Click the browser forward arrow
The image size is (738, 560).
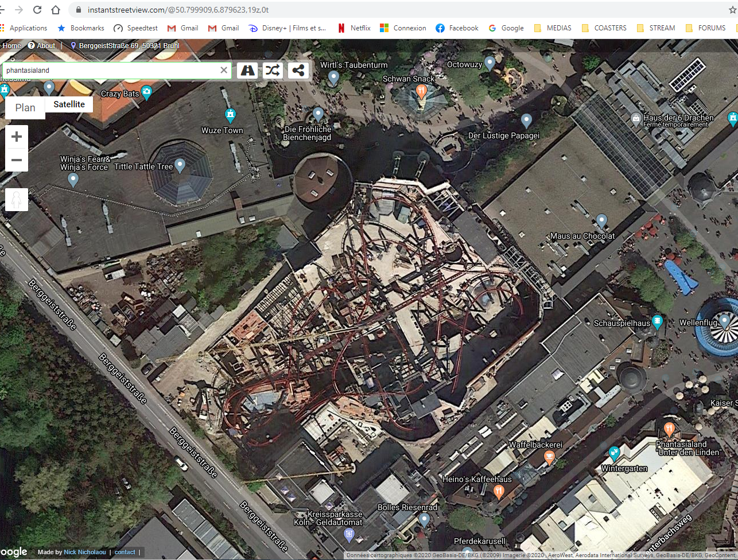19,10
